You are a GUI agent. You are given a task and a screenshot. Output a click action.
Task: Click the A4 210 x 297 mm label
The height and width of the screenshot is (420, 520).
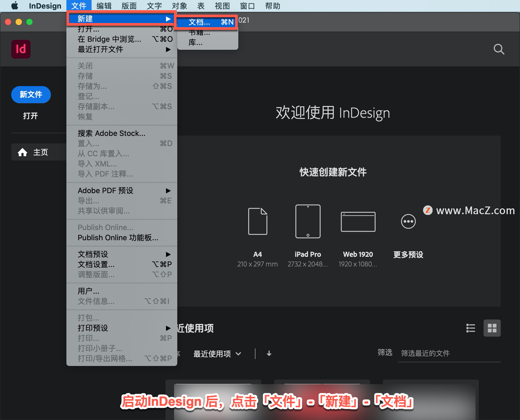[258, 259]
